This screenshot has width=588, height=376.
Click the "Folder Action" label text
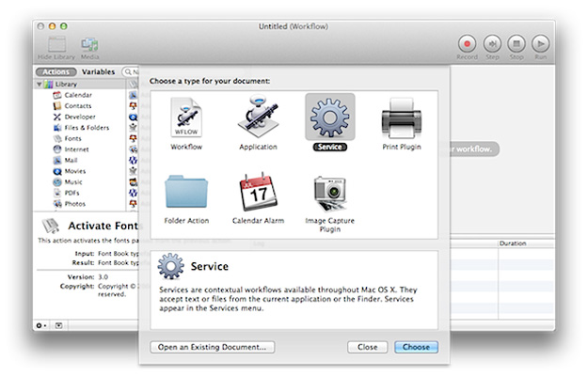(x=186, y=221)
